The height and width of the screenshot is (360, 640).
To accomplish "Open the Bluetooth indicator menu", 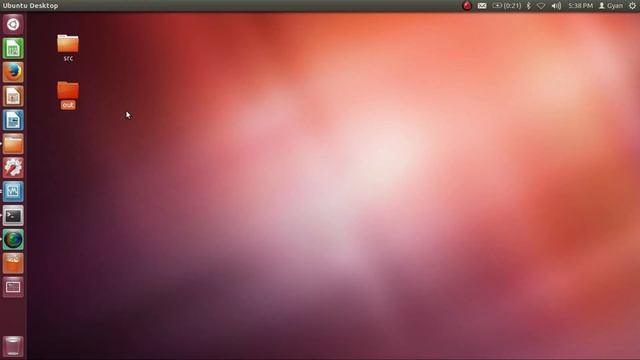I will pos(529,6).
